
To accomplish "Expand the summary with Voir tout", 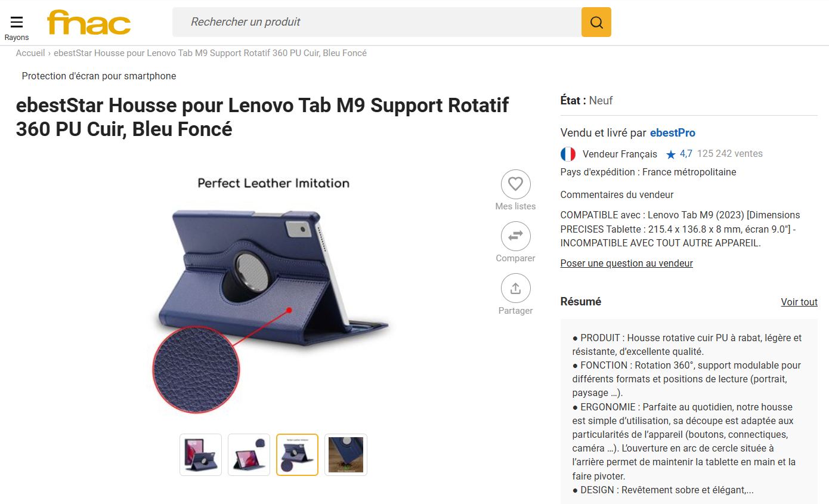I will click(x=799, y=302).
